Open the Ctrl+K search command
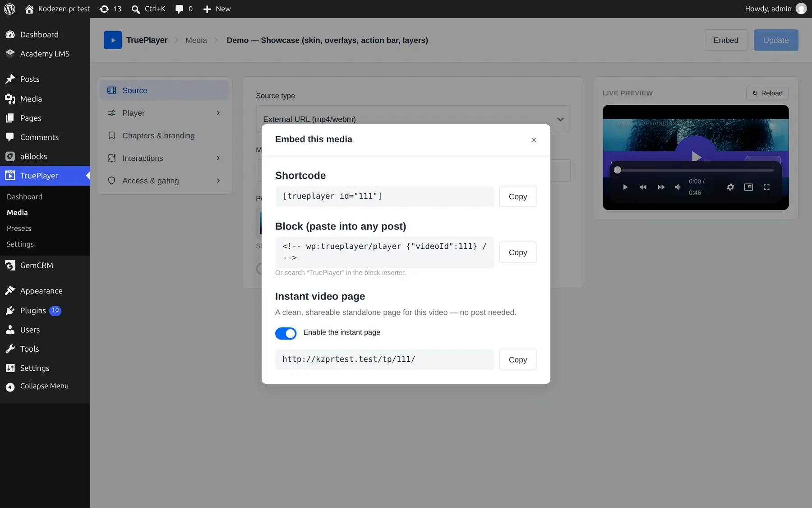The width and height of the screenshot is (812, 508). (148, 9)
